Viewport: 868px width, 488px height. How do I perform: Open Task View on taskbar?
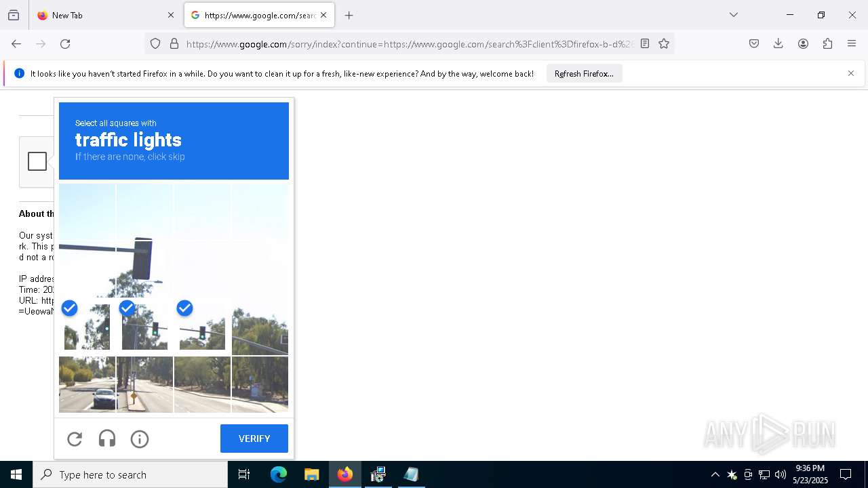(x=244, y=474)
